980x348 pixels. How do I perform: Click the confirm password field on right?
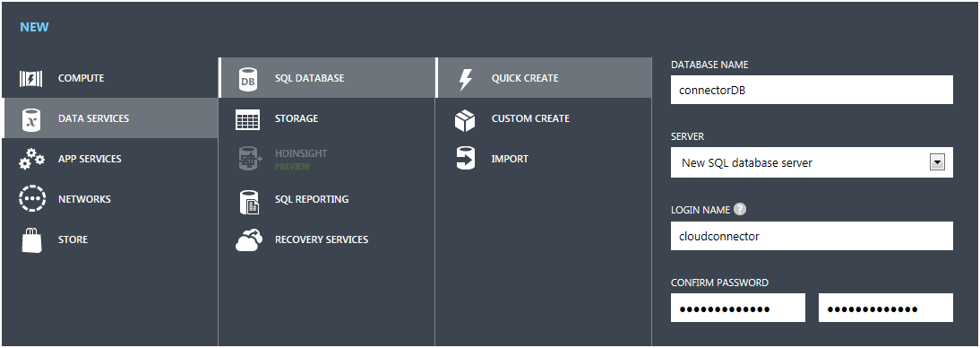click(x=886, y=308)
